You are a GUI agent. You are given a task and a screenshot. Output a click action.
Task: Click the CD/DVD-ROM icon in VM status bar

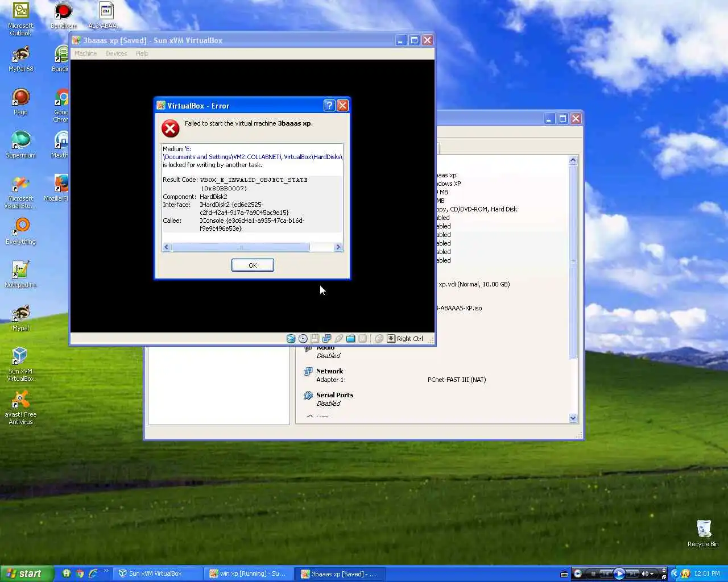pos(303,339)
